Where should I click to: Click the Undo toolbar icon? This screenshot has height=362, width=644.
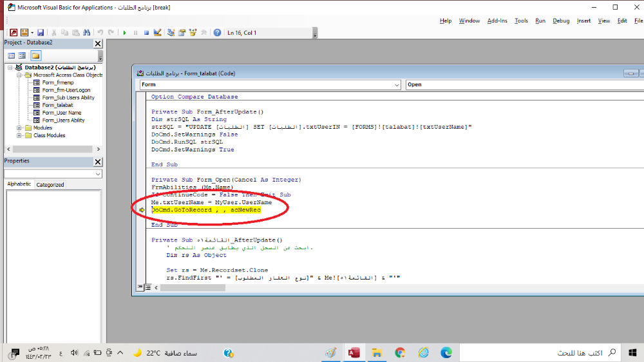pyautogui.click(x=100, y=32)
